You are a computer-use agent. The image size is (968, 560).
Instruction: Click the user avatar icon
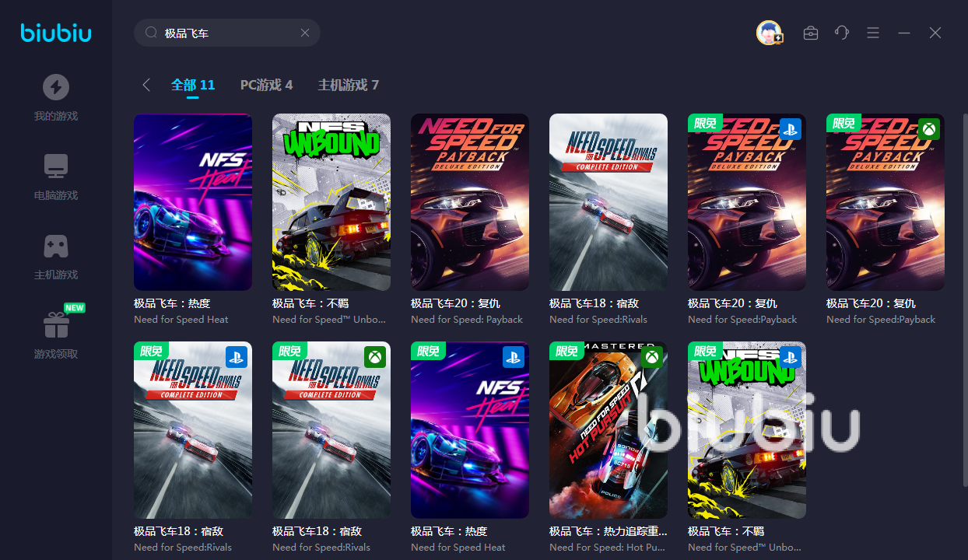[x=769, y=33]
